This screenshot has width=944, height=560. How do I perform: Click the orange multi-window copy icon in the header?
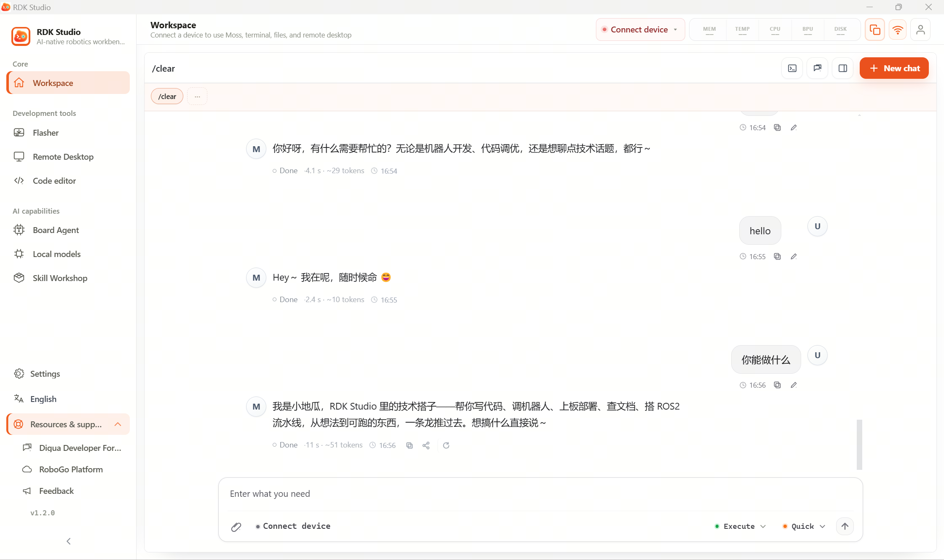coord(875,29)
